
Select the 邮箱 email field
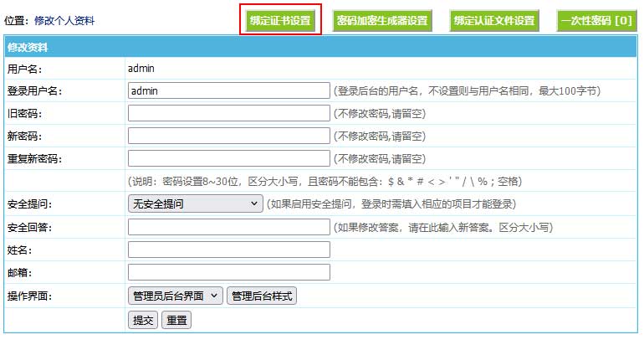click(x=228, y=272)
